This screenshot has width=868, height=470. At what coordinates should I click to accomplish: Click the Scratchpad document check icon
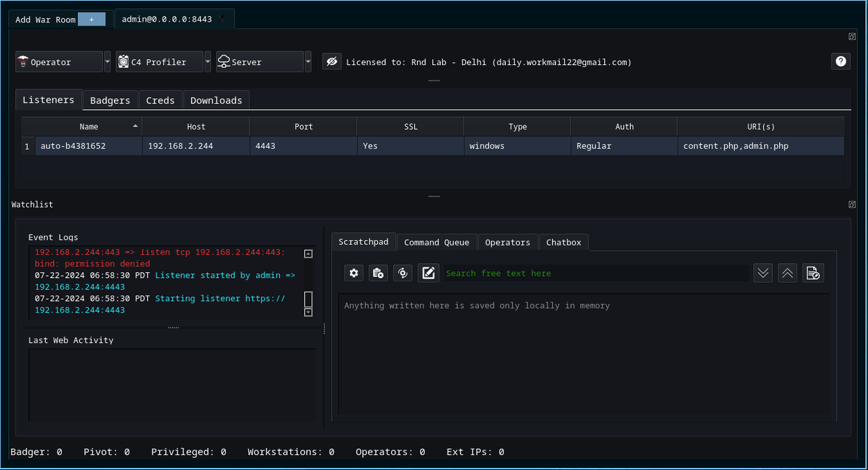pyautogui.click(x=812, y=273)
